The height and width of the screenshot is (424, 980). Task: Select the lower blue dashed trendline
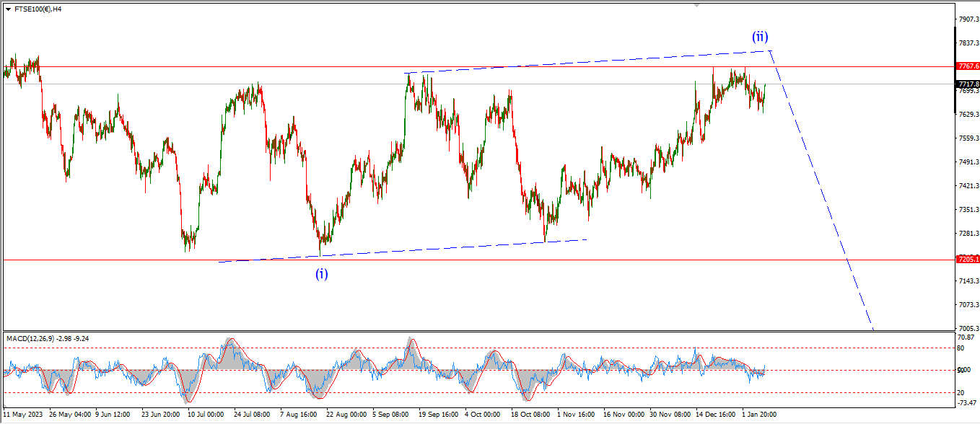(433, 249)
